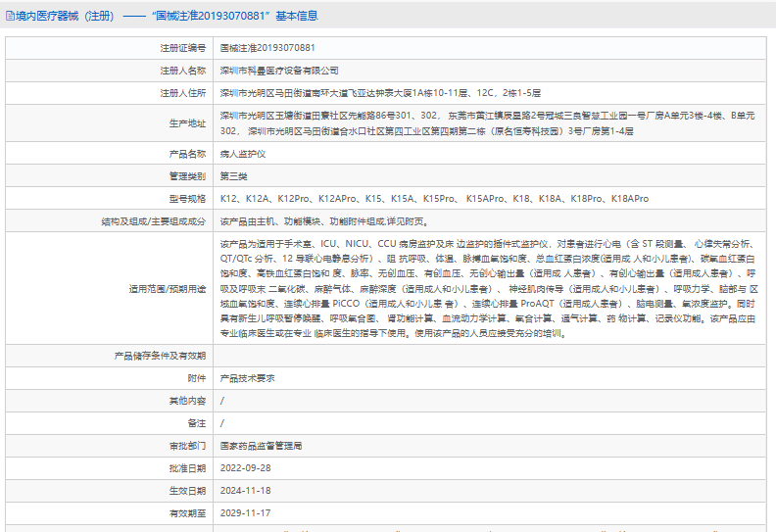The height and width of the screenshot is (532, 776).
Task: Select expiry date 2029-11-17
Action: click(246, 513)
